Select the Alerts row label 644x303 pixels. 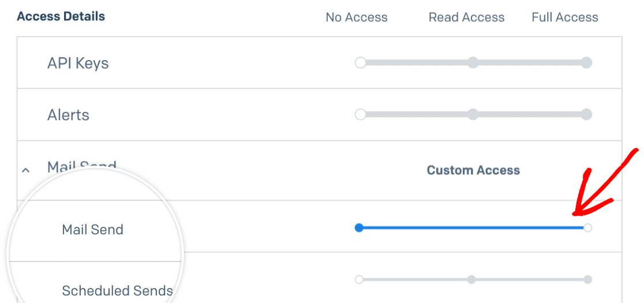point(68,115)
